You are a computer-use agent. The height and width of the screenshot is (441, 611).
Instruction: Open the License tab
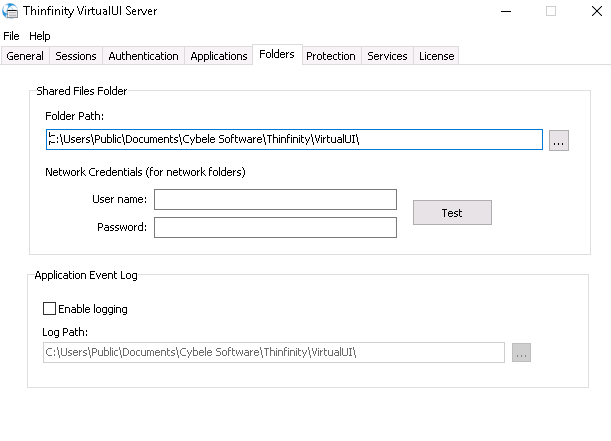click(x=436, y=56)
